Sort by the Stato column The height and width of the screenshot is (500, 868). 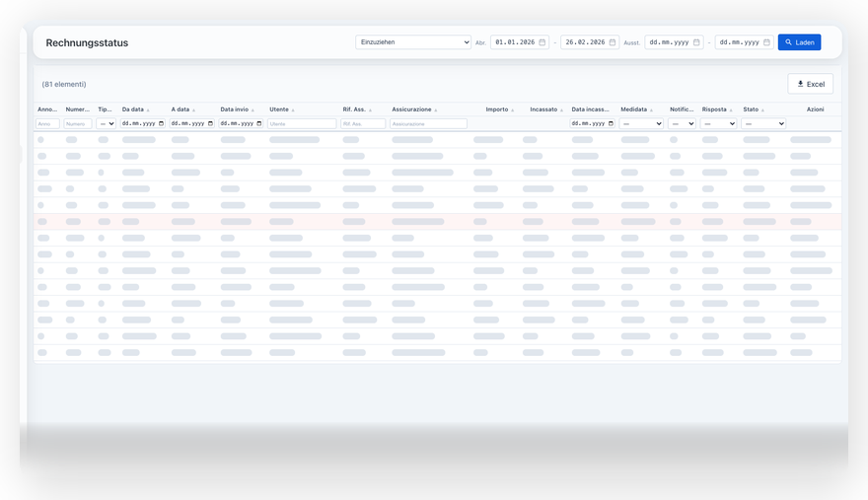point(754,109)
